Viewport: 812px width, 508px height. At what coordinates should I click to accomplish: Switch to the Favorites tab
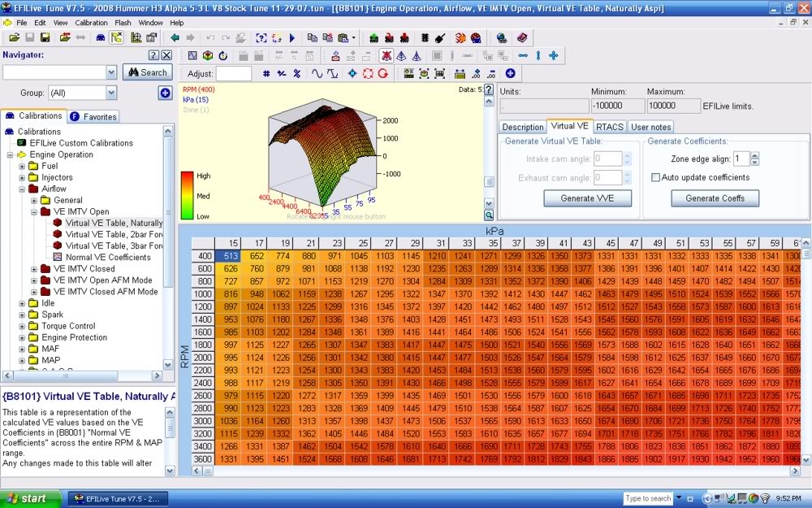point(93,116)
